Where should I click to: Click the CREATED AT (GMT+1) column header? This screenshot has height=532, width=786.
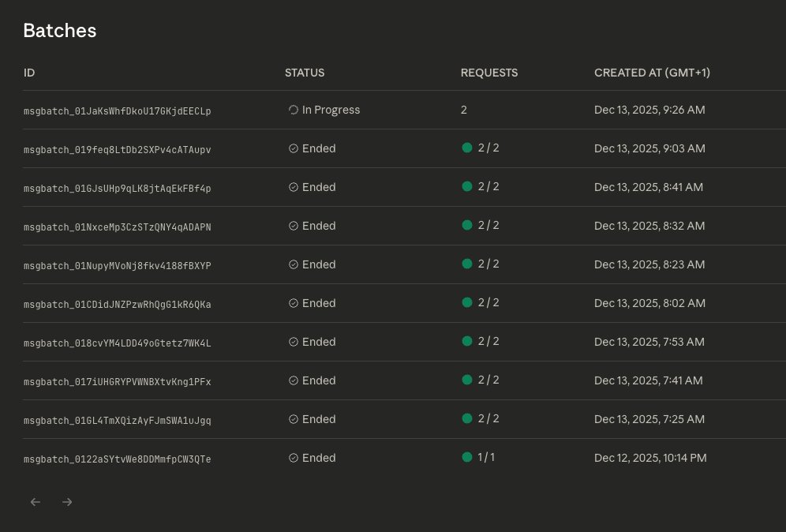[652, 73]
